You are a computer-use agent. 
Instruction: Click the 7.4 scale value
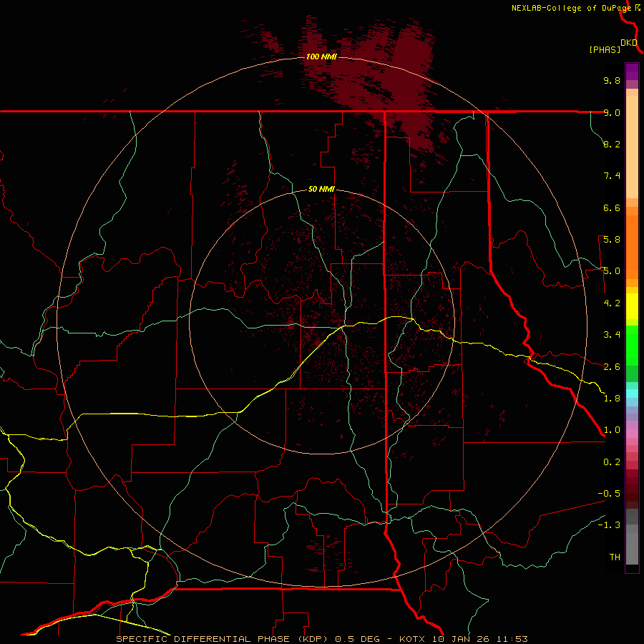[612, 176]
